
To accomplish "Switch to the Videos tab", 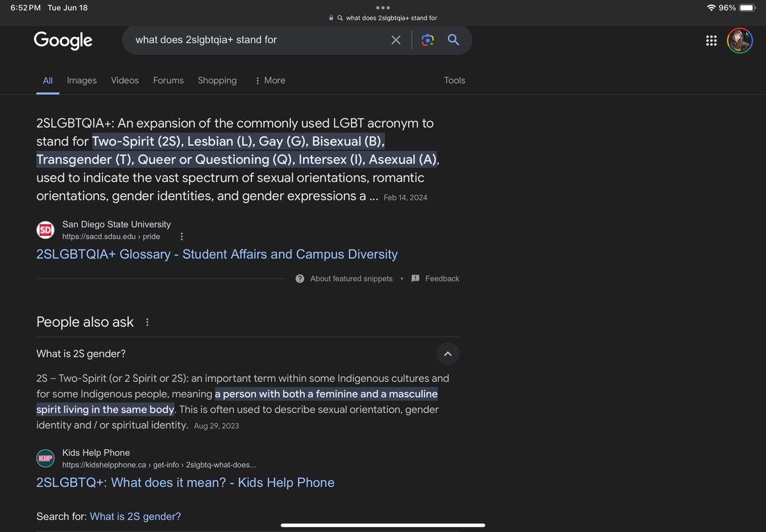I will [x=124, y=80].
